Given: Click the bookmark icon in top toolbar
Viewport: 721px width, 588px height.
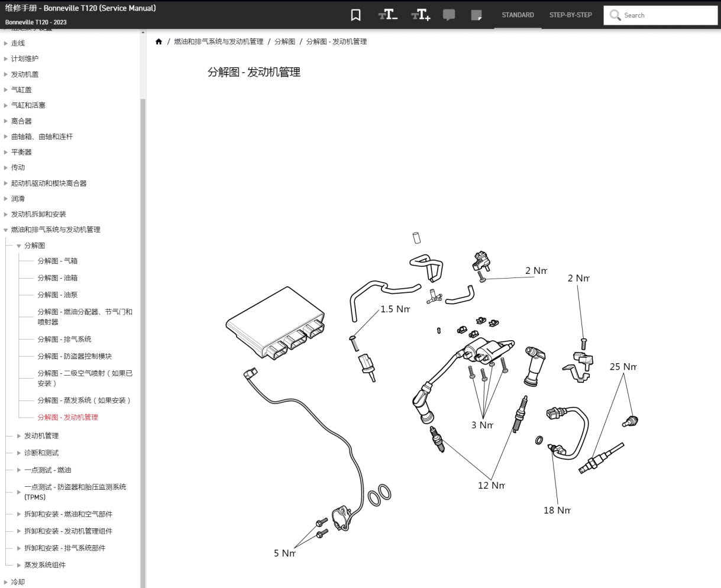Looking at the screenshot, I should pos(355,15).
